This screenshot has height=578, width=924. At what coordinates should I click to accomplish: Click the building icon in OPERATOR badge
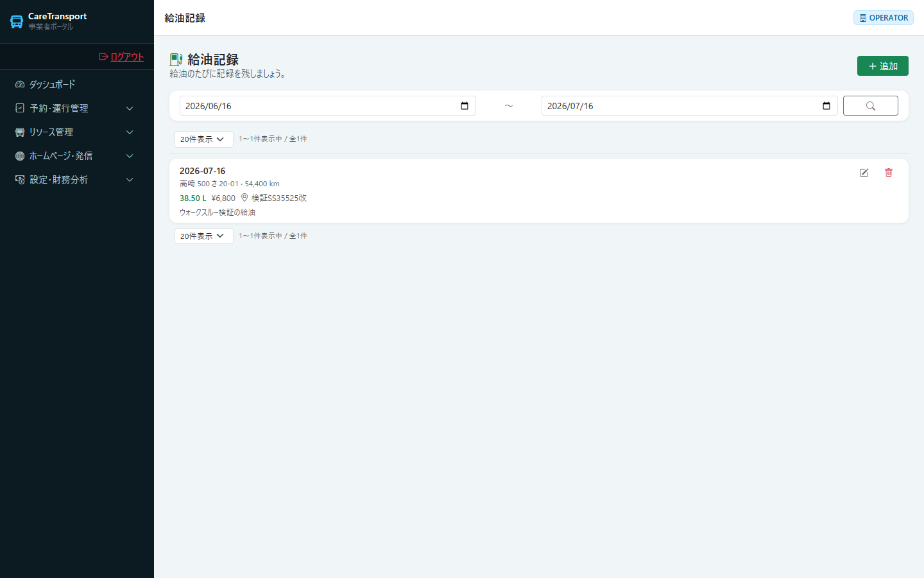863,18
